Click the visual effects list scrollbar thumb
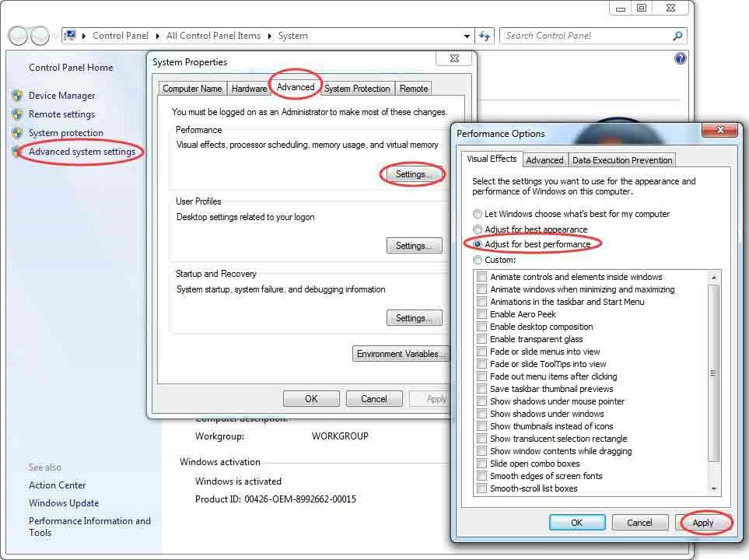 [x=714, y=373]
